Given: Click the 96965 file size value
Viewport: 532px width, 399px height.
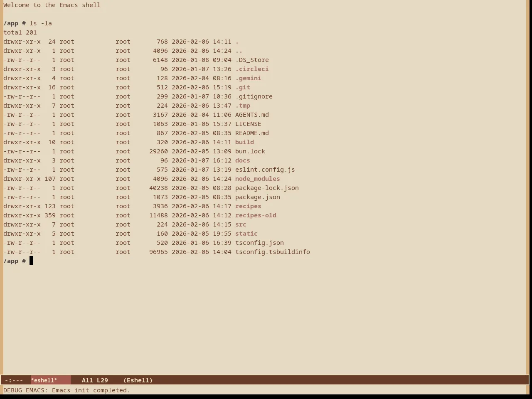Looking at the screenshot, I should click(x=158, y=252).
